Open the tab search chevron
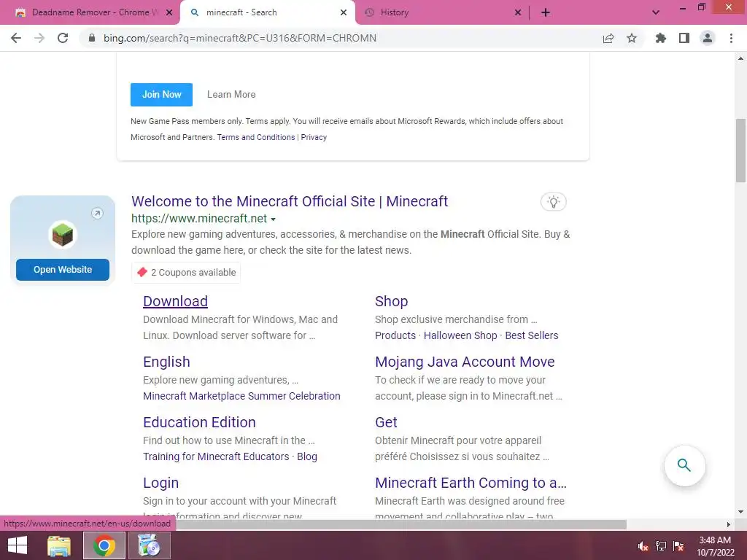The width and height of the screenshot is (747, 560). 656,12
